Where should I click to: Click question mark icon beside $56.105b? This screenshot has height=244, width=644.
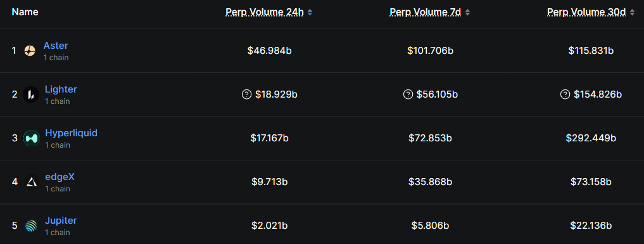pos(408,94)
